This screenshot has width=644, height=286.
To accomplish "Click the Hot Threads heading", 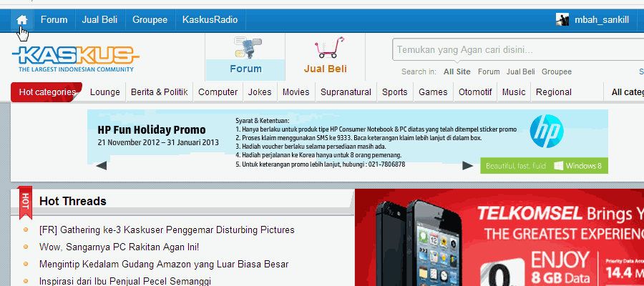I will [73, 201].
